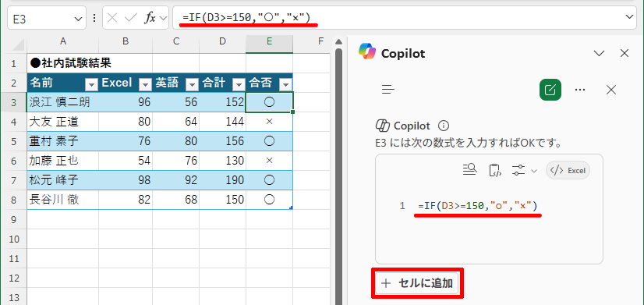Select column D header

click(x=223, y=41)
